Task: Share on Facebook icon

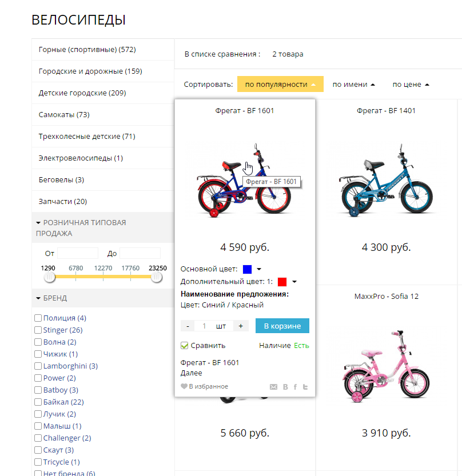Action: pos(295,387)
